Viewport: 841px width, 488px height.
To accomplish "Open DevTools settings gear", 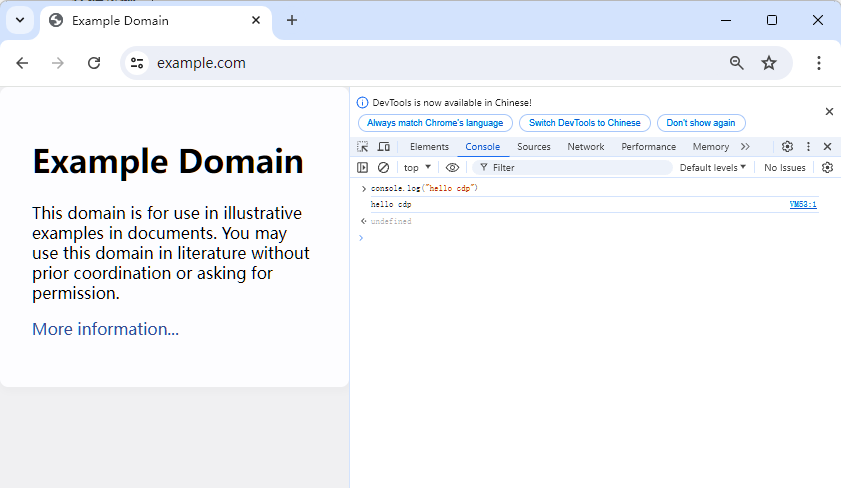I will pos(787,146).
